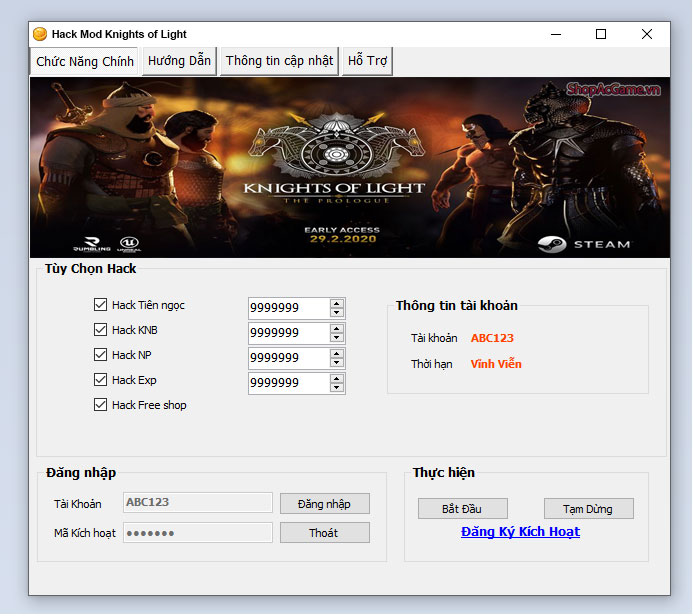Lower the Hack Exp value using down arrow
693x616 pixels.
337,388
